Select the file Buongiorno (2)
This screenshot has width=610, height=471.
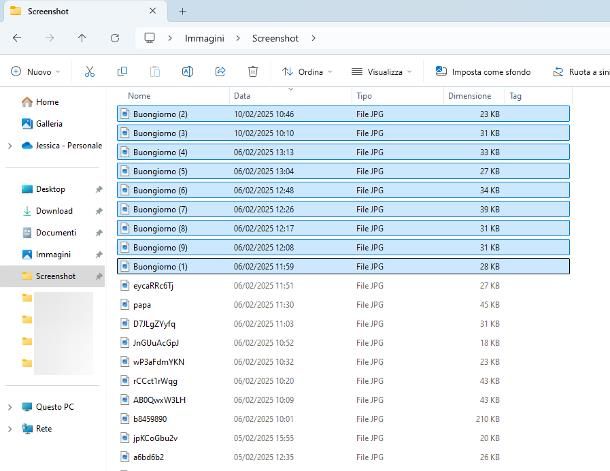(343, 114)
